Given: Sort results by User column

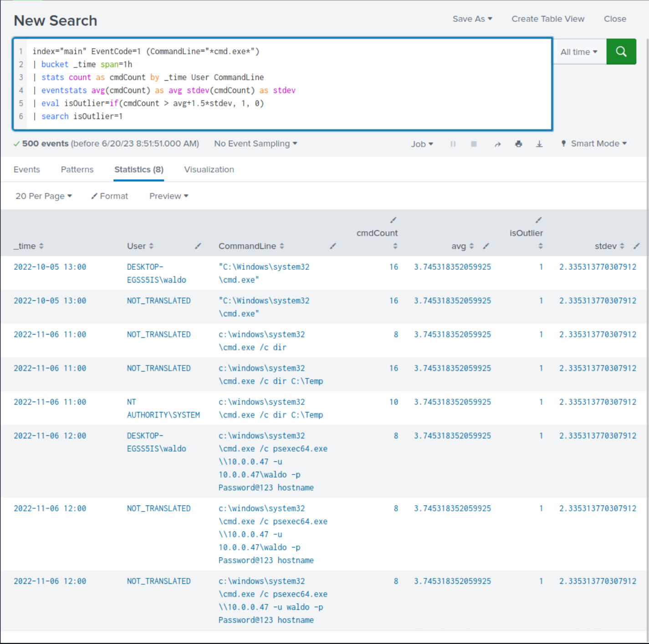Looking at the screenshot, I should click(140, 246).
